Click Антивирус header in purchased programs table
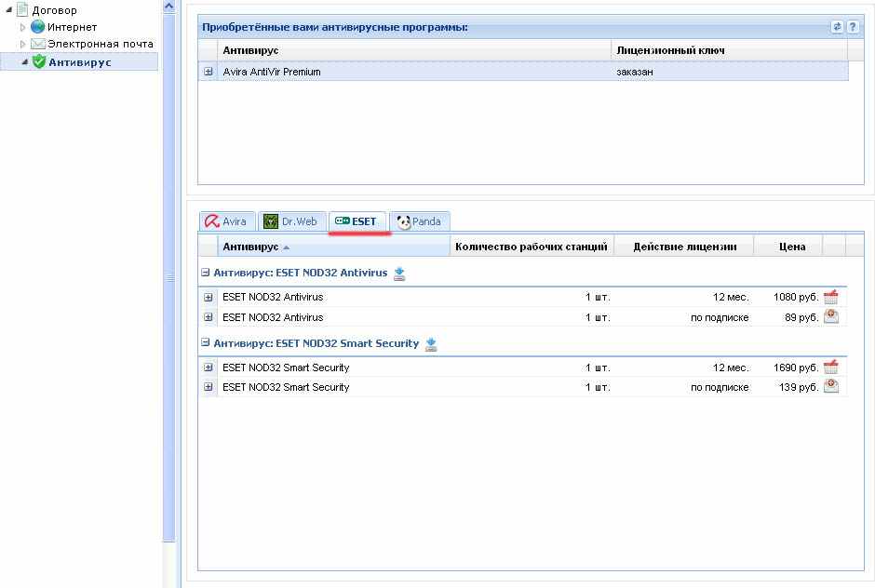The height and width of the screenshot is (588, 875). click(x=414, y=50)
